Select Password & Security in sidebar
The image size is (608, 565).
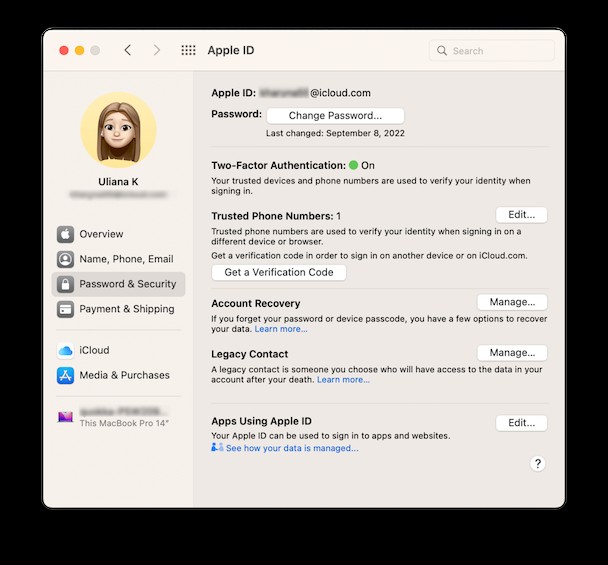(x=118, y=284)
